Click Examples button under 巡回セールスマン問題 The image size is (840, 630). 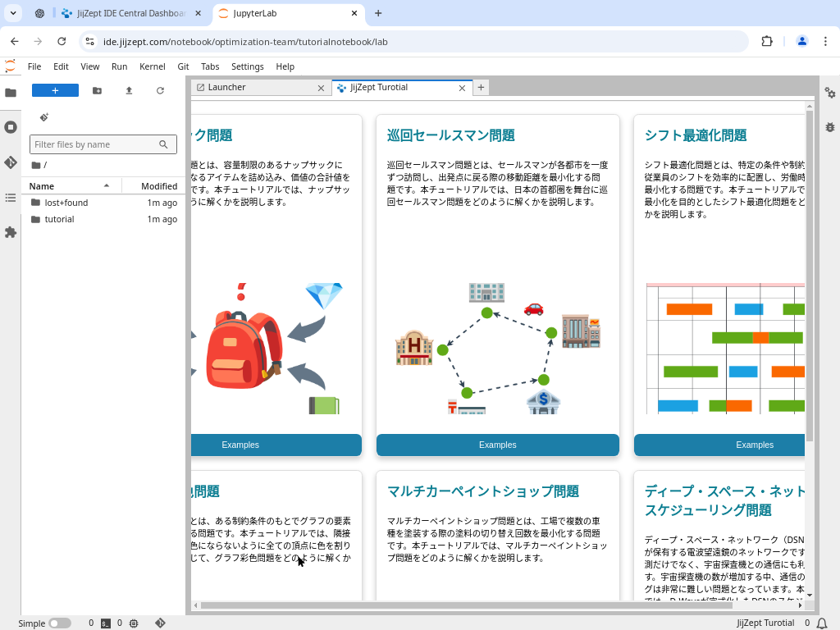point(497,445)
